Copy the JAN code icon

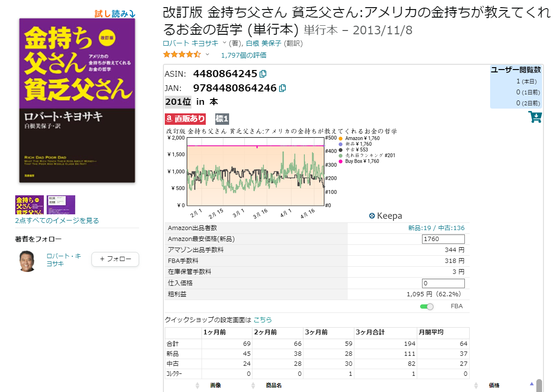[282, 88]
